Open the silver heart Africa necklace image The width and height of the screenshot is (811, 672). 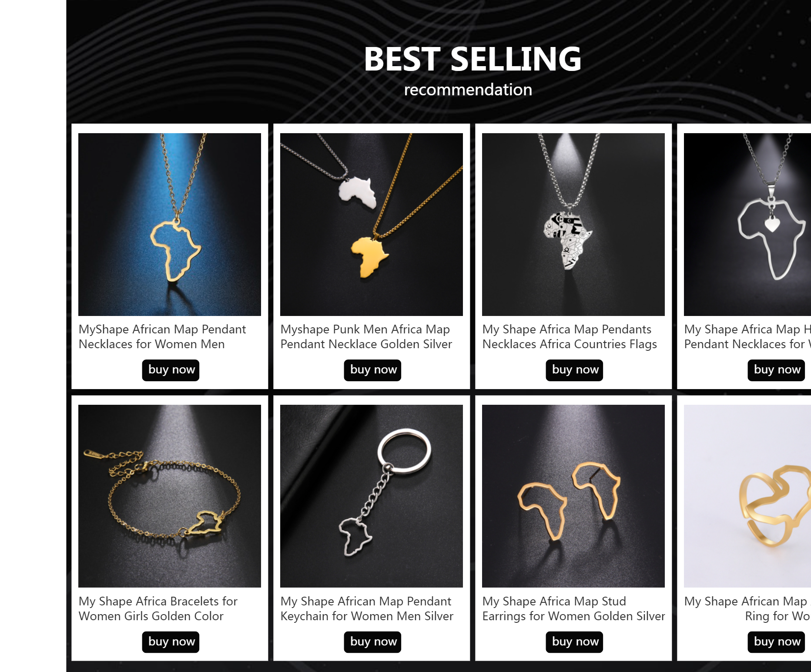point(747,225)
